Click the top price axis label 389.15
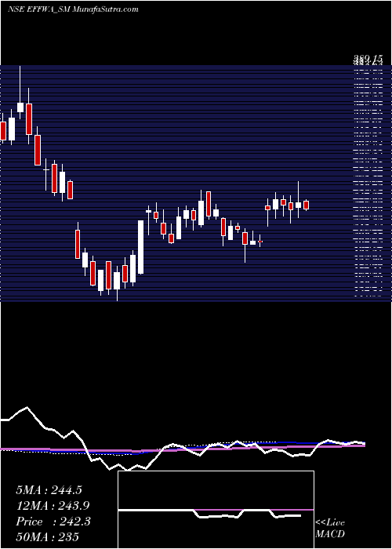The image size is (392, 549). coord(368,59)
